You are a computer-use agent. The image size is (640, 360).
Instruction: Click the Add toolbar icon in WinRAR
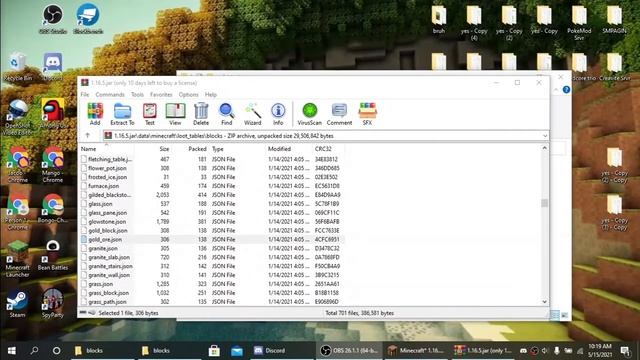click(x=95, y=114)
